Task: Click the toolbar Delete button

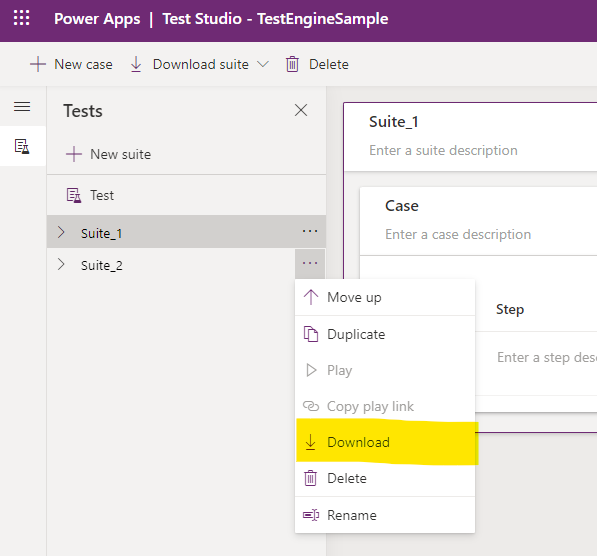Action: (x=317, y=64)
